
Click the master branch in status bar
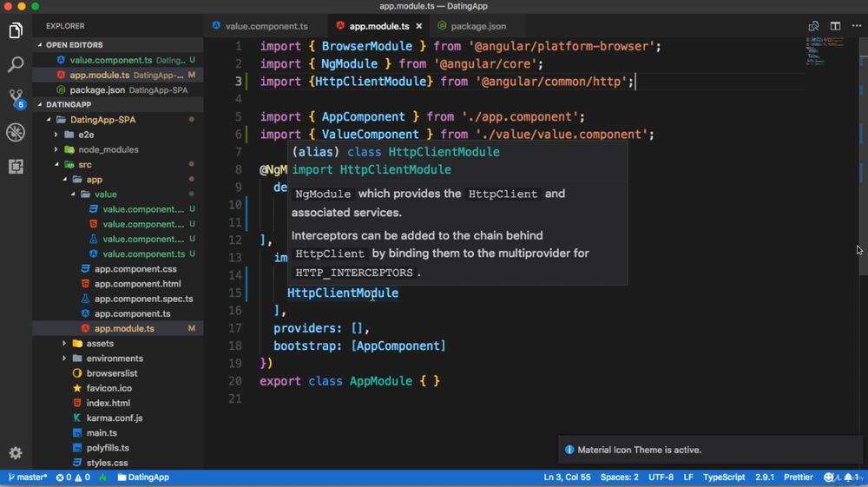(28, 477)
